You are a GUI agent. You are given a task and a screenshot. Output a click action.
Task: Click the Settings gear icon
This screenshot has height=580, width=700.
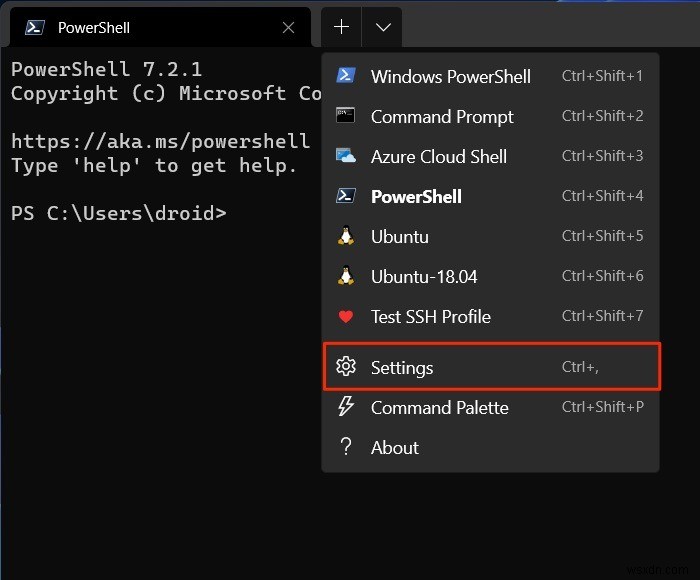tap(346, 367)
